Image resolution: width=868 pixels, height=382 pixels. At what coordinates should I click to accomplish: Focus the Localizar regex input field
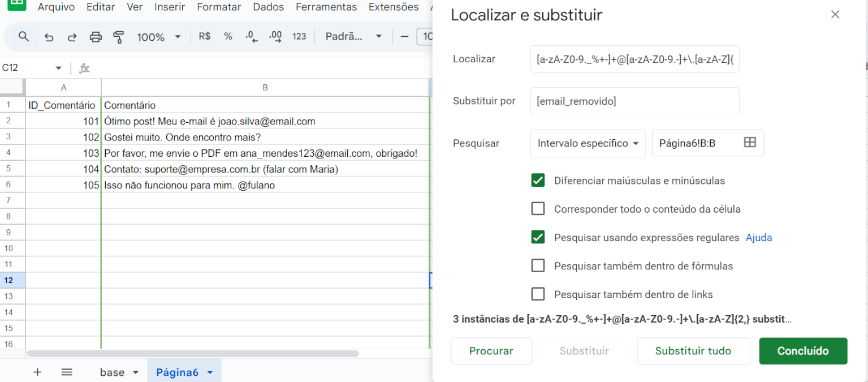[634, 59]
